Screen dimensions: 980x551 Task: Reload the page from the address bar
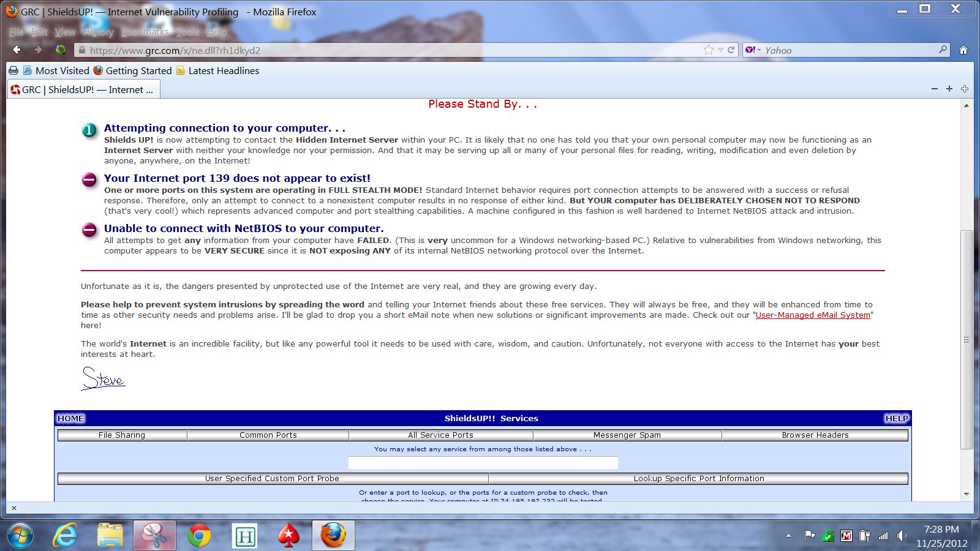click(x=731, y=50)
